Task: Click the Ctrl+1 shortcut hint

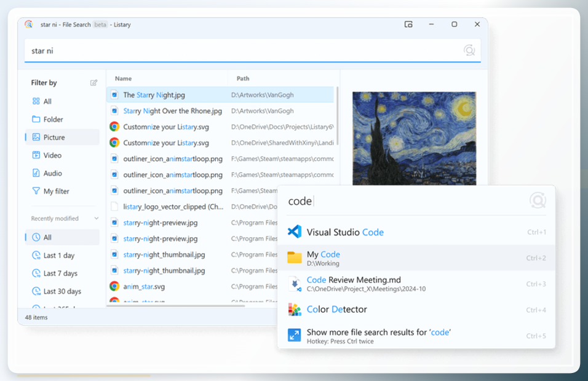Action: (536, 232)
